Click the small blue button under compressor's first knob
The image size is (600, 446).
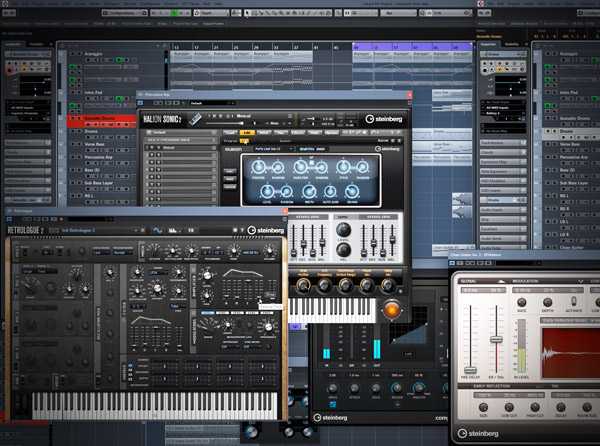tap(333, 404)
